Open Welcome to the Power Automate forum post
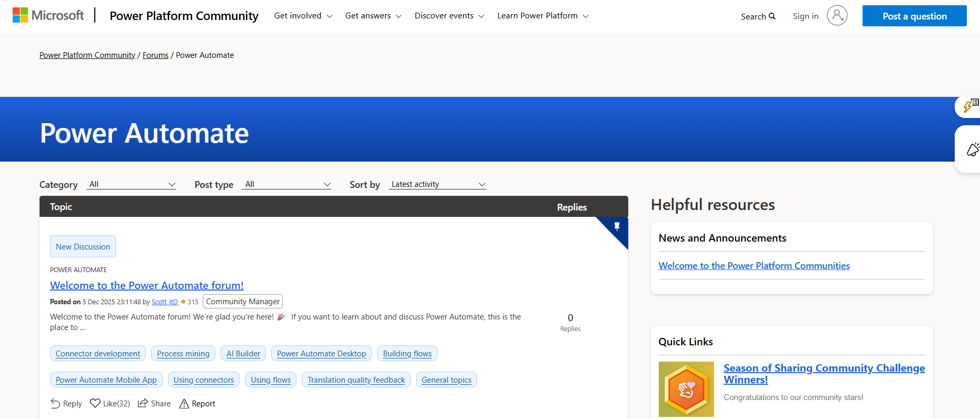980x419 pixels. (x=147, y=285)
